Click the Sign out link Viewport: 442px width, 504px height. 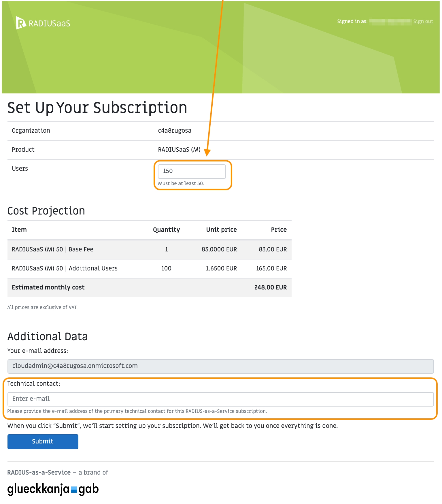pos(423,21)
